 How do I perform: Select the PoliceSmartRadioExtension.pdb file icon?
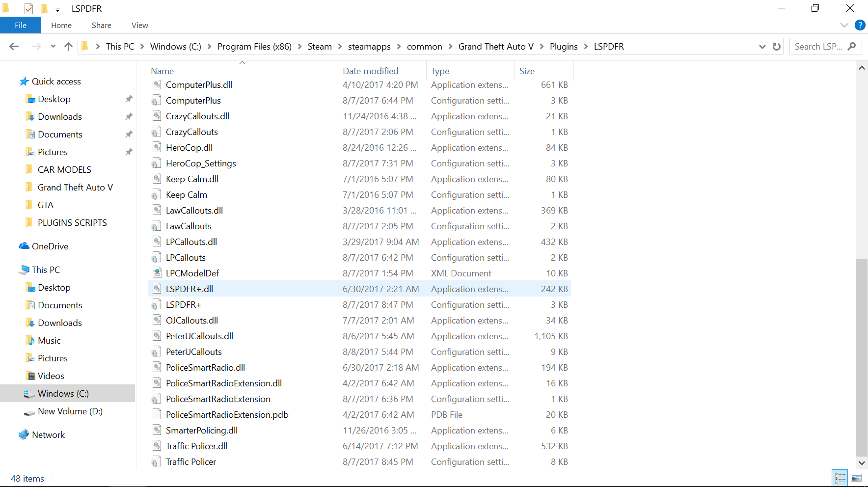157,414
